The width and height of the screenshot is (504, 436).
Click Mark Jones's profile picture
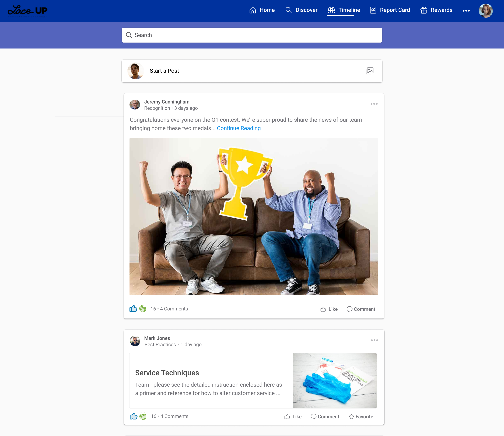[135, 341]
